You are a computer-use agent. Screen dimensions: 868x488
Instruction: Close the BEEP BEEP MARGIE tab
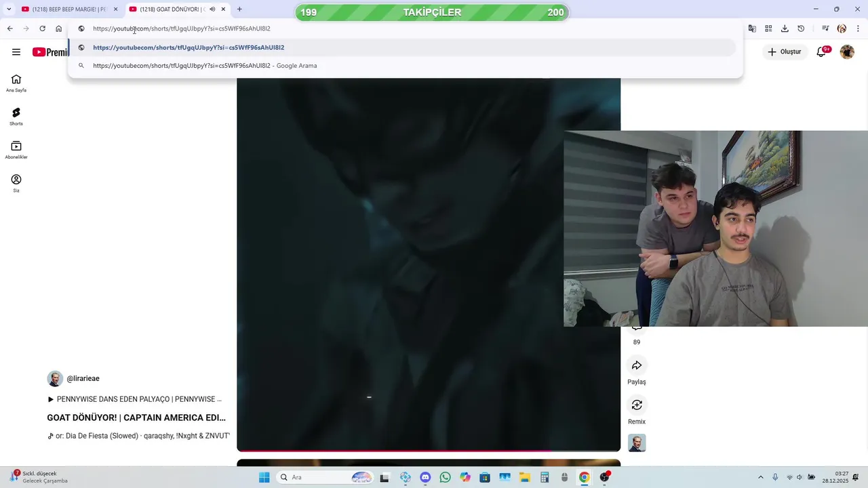[115, 9]
